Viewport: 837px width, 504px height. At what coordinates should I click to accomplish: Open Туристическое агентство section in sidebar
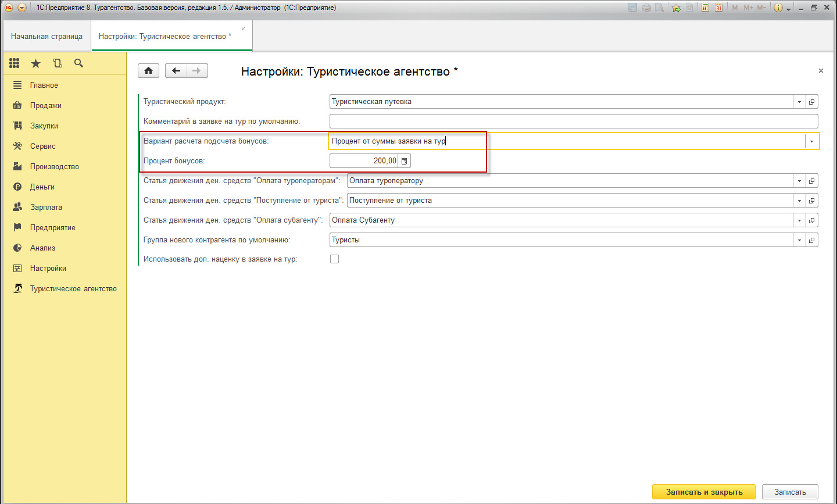(x=65, y=289)
